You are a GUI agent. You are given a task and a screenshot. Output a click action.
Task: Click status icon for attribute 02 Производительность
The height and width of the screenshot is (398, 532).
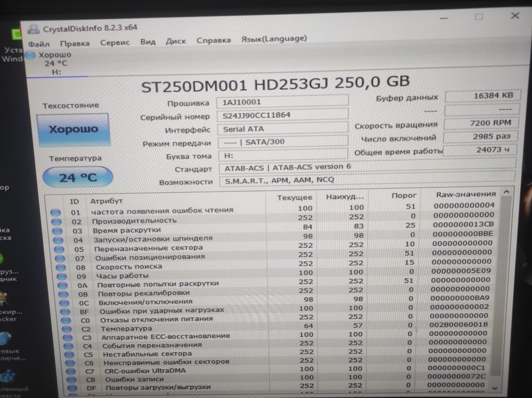(x=56, y=222)
